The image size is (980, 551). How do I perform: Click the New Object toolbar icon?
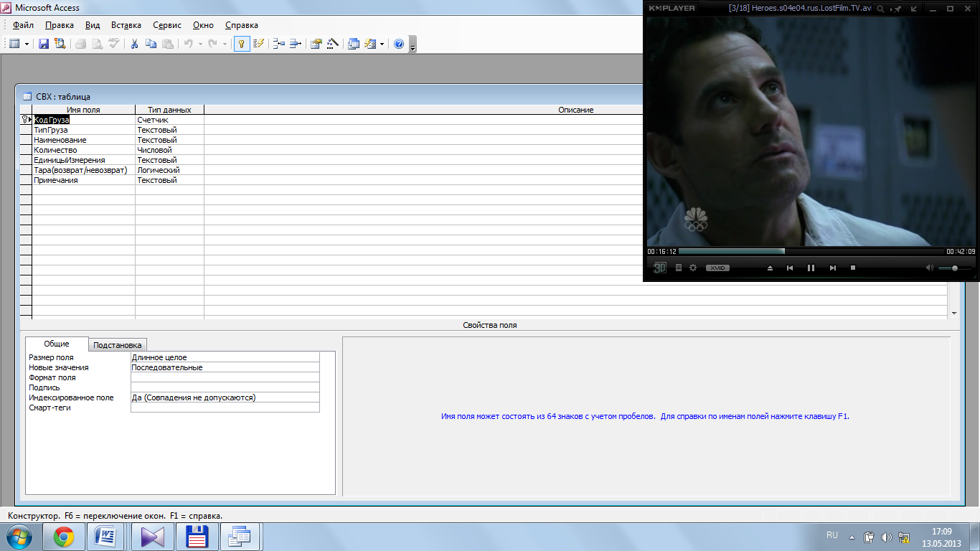click(370, 44)
